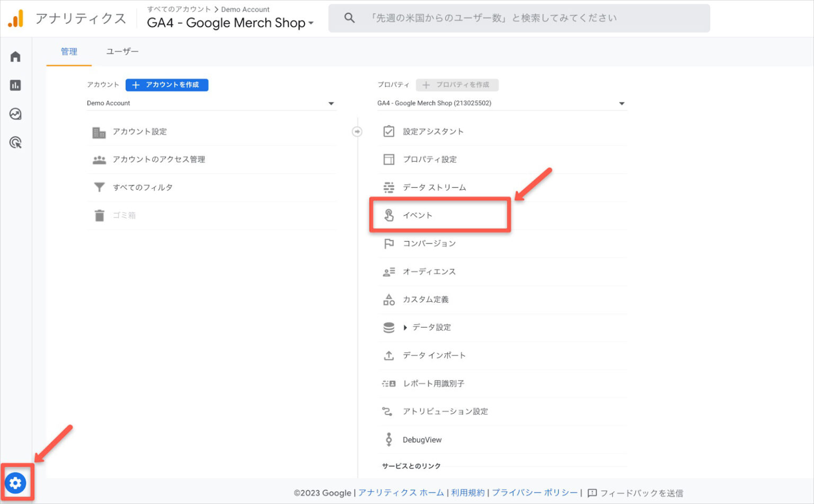
Task: Open the gear Admin icon at bottom left
Action: (x=16, y=483)
